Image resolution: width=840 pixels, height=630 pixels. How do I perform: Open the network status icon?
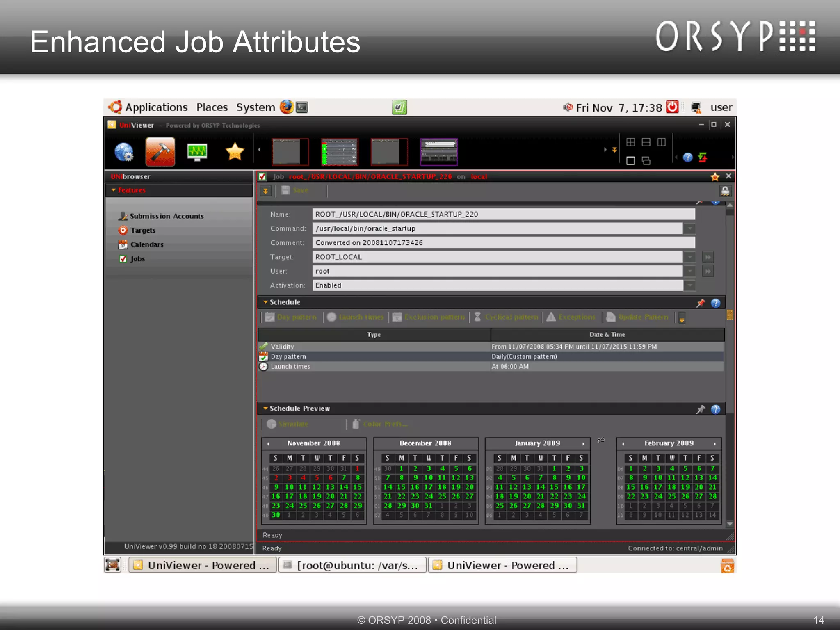pyautogui.click(x=696, y=107)
